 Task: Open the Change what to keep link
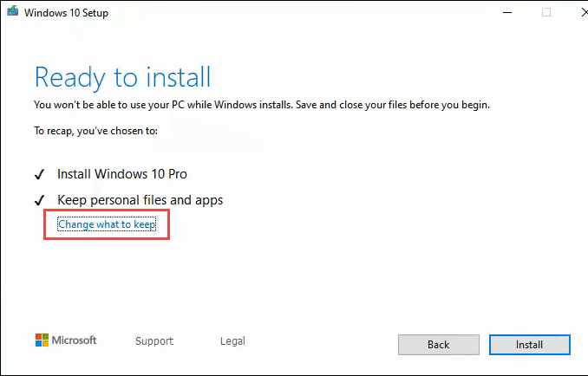click(x=107, y=224)
